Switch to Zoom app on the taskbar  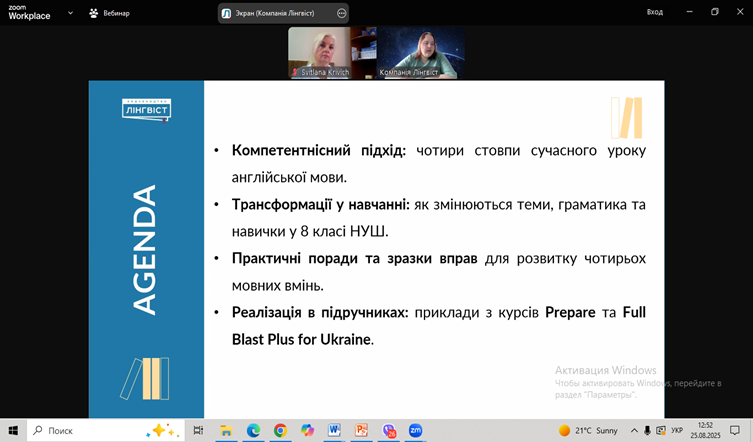pyautogui.click(x=415, y=430)
